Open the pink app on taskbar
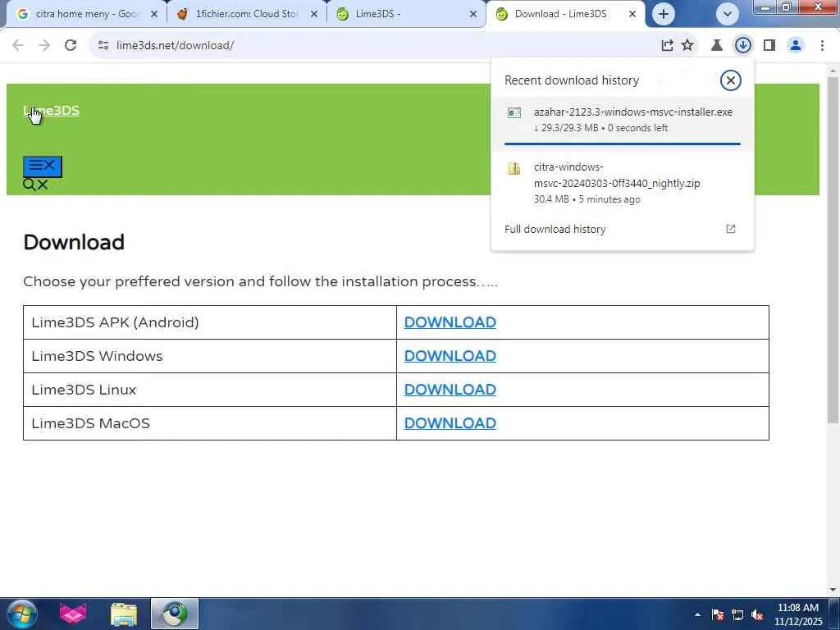Image resolution: width=840 pixels, height=630 pixels. tap(73, 614)
